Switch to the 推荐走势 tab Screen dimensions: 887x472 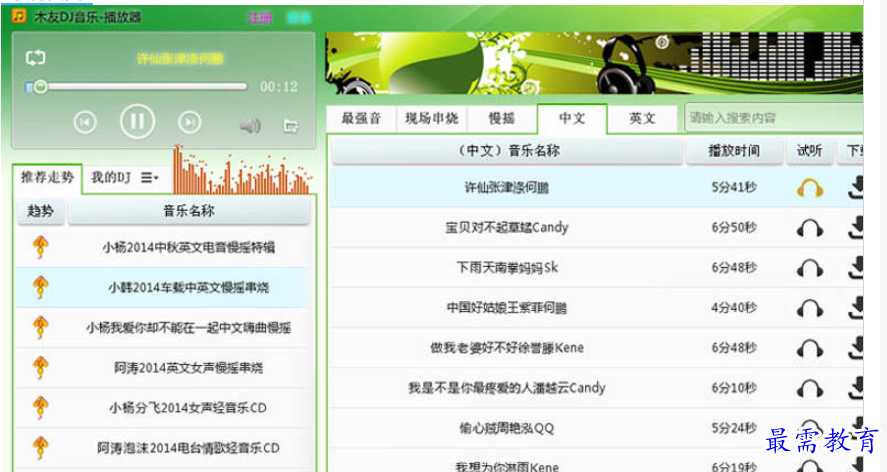click(x=48, y=178)
